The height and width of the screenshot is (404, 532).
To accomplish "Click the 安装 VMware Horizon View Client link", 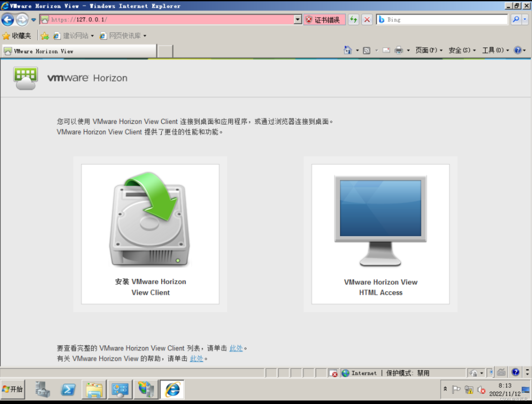I will pyautogui.click(x=150, y=287).
